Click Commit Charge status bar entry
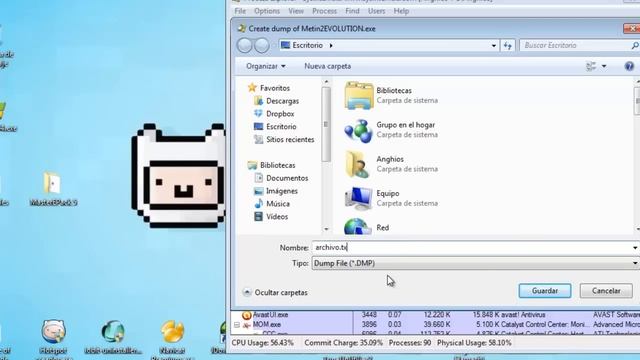The height and width of the screenshot is (360, 640). point(344,343)
